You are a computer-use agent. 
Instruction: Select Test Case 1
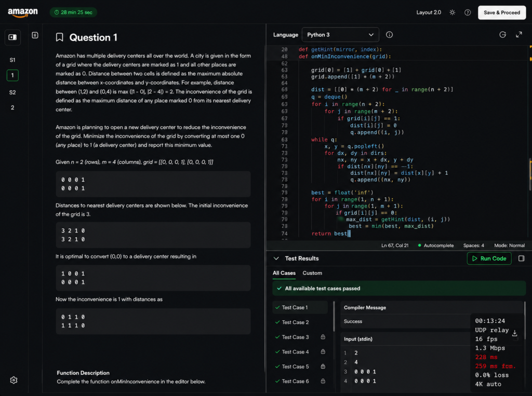(300, 308)
